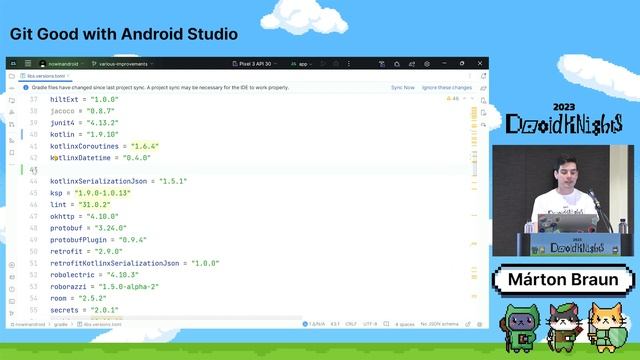Viewport: 640px width, 360px height.
Task: Open IDE settings gear icon
Action: coord(427,64)
